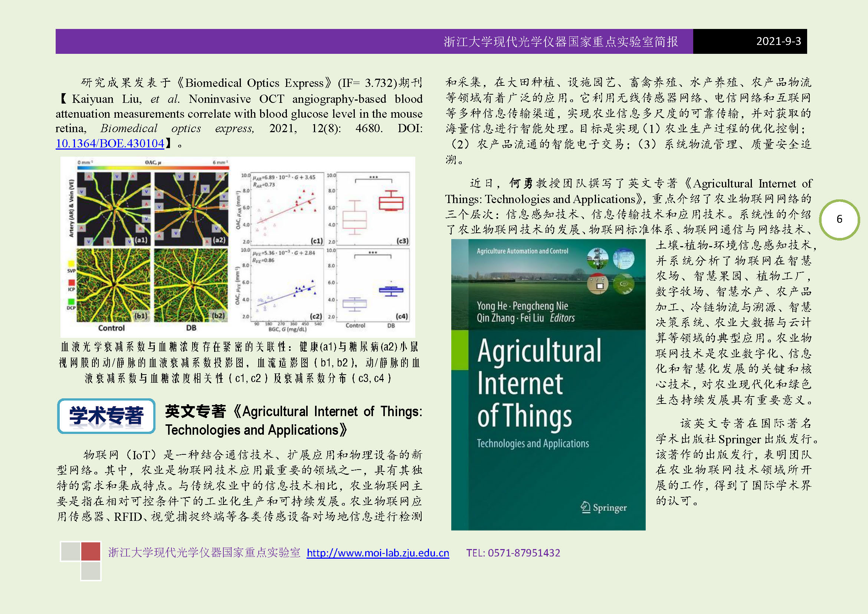Click the green DCP legend square
Viewport: 868px width, 614px height.
click(71, 301)
